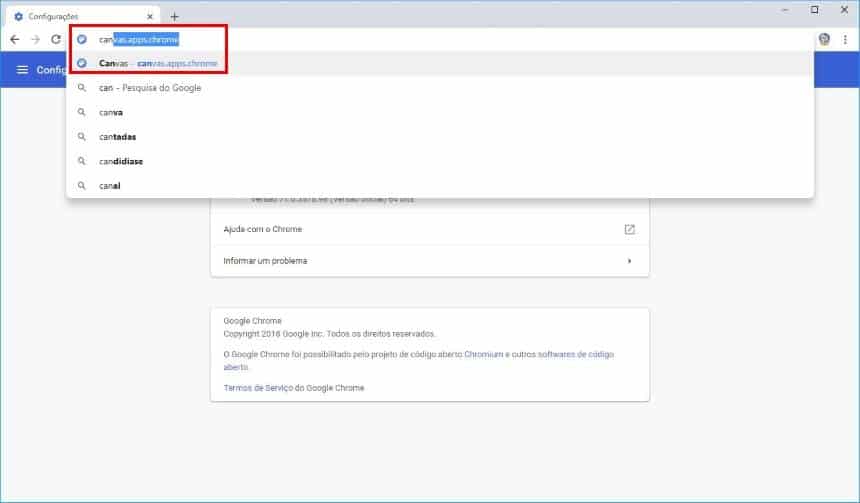Click the magnifier icon beside 'canva'
This screenshot has width=860, height=503.
82,112
